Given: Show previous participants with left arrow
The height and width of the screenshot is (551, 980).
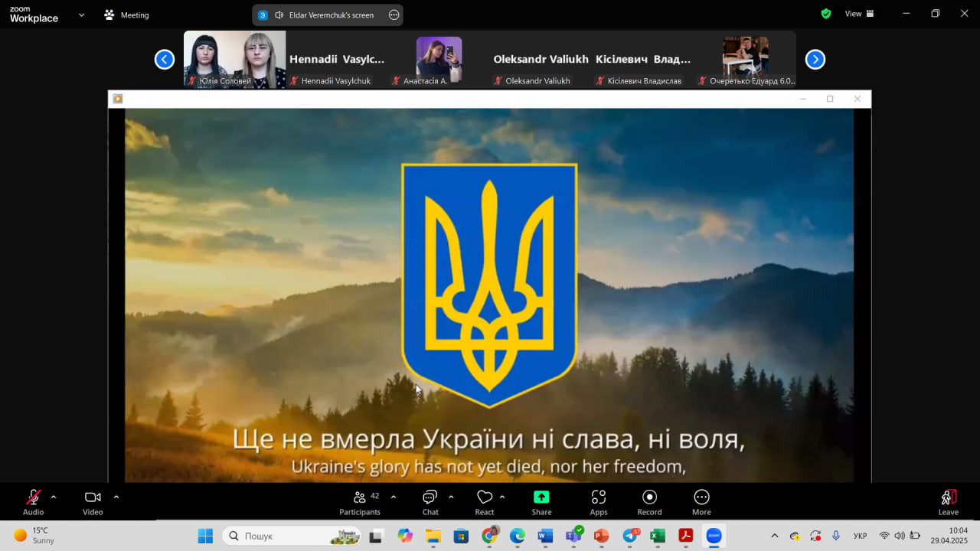Looking at the screenshot, I should 165,59.
